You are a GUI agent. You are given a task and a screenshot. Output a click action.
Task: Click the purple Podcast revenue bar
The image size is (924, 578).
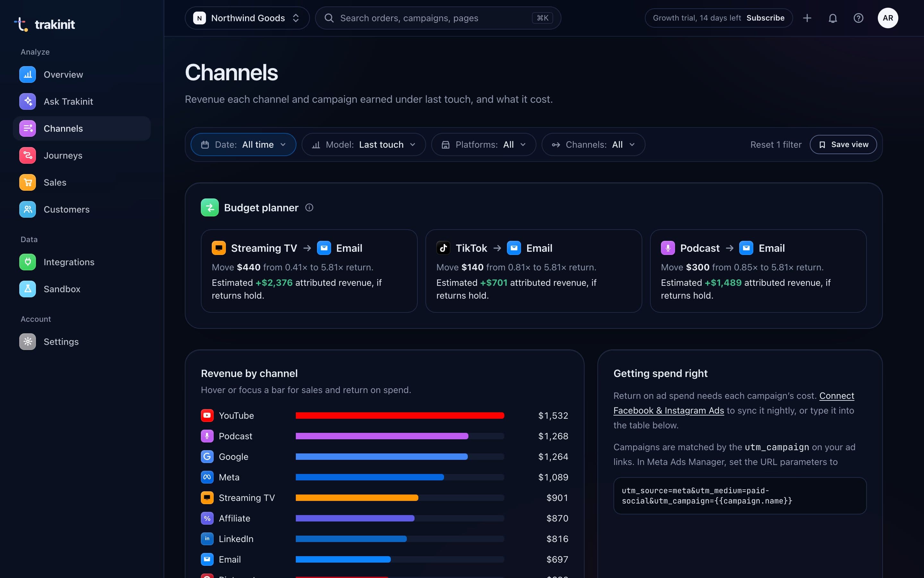[382, 436]
